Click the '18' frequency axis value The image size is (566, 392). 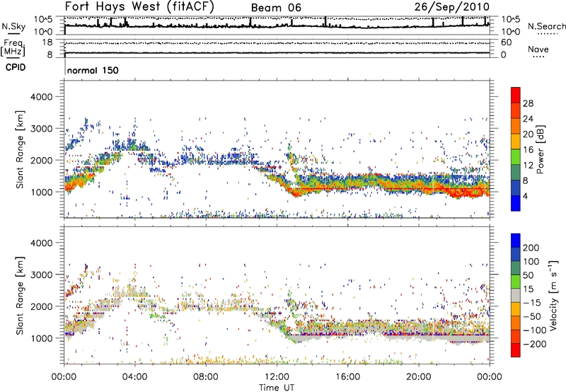pyautogui.click(x=47, y=42)
